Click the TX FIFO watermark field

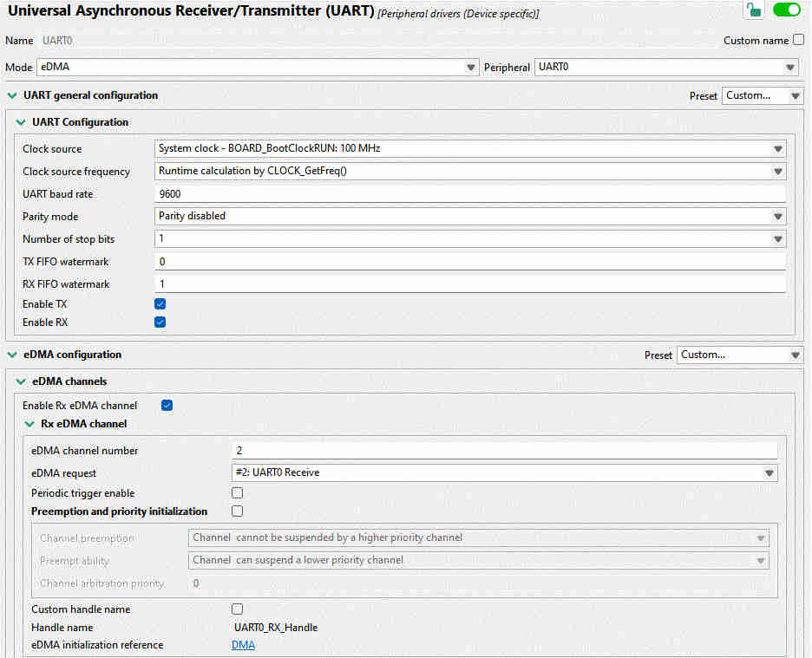pyautogui.click(x=470, y=262)
